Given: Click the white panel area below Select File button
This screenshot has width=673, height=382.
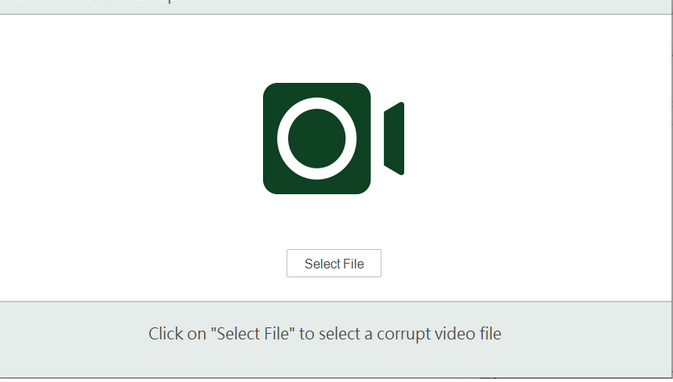Looking at the screenshot, I should [x=333, y=289].
